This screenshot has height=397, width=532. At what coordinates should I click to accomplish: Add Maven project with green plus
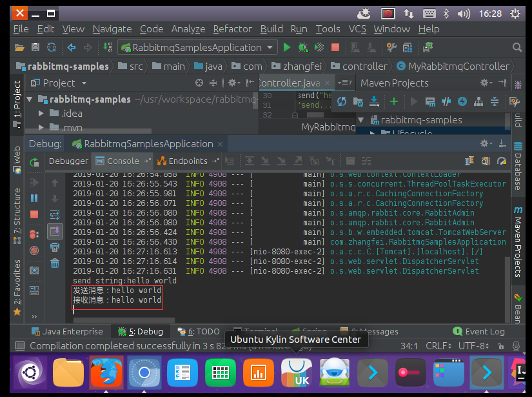pyautogui.click(x=394, y=101)
